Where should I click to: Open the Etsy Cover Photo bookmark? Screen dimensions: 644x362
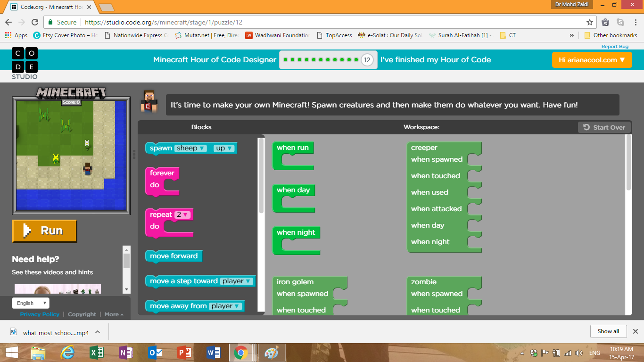(x=65, y=35)
